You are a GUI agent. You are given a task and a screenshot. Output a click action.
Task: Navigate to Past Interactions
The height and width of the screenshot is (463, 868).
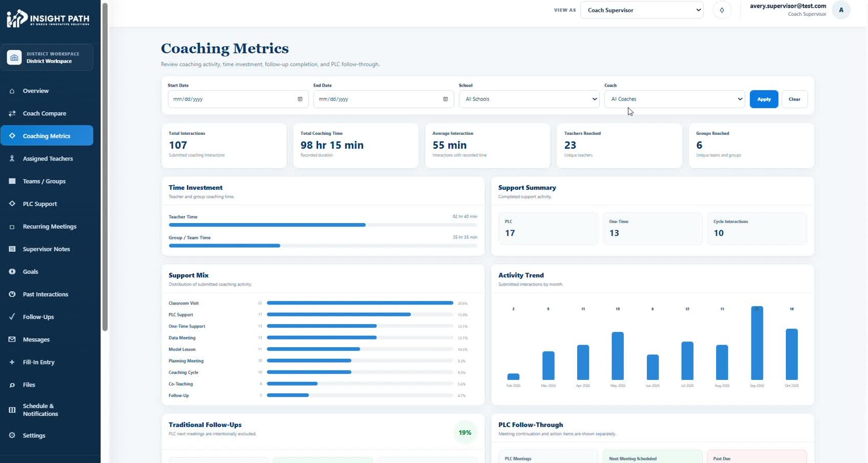coord(47,294)
